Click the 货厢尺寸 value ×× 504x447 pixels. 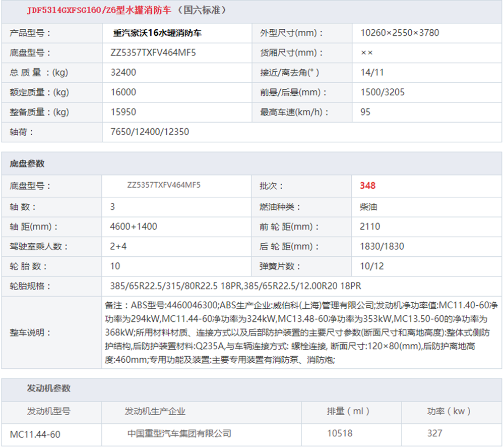click(x=367, y=53)
